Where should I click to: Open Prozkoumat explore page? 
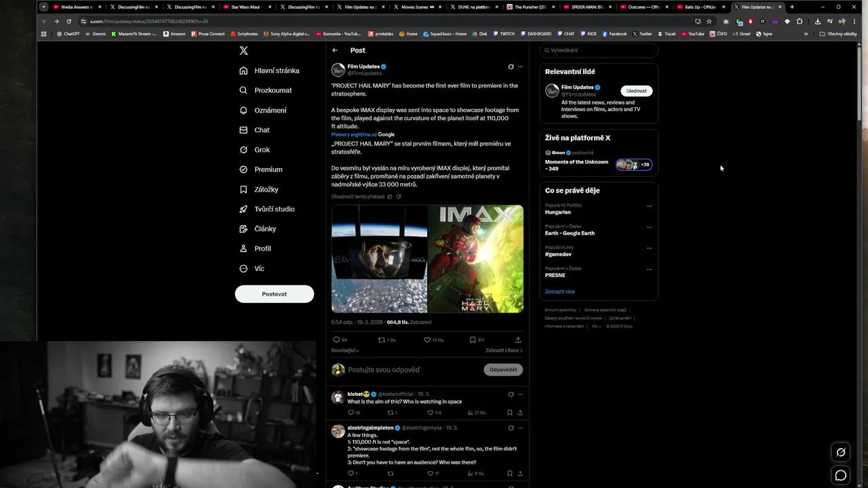(x=266, y=90)
